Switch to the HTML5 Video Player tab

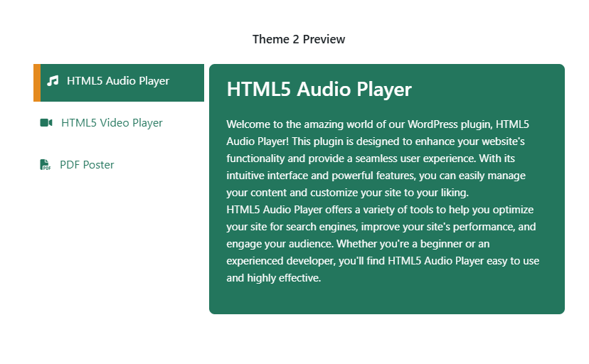click(119, 123)
